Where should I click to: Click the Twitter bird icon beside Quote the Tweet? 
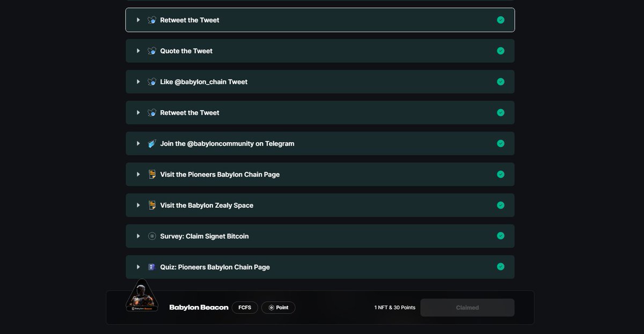pos(152,51)
